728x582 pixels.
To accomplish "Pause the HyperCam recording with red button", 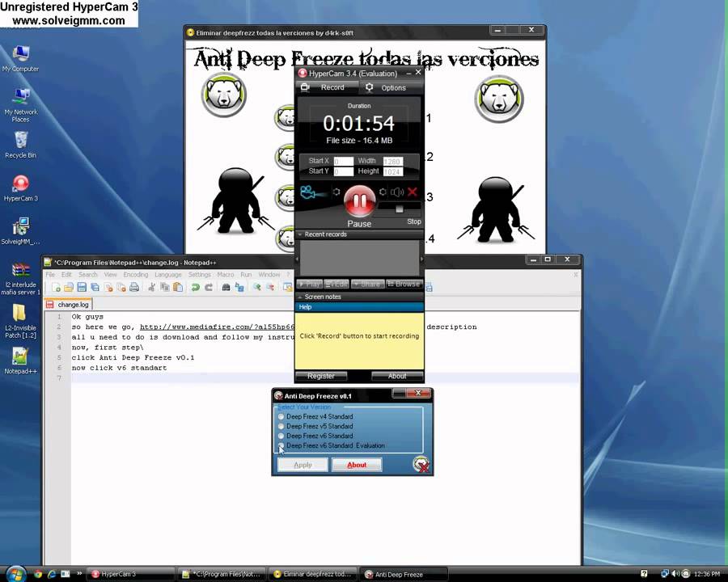I will click(359, 201).
